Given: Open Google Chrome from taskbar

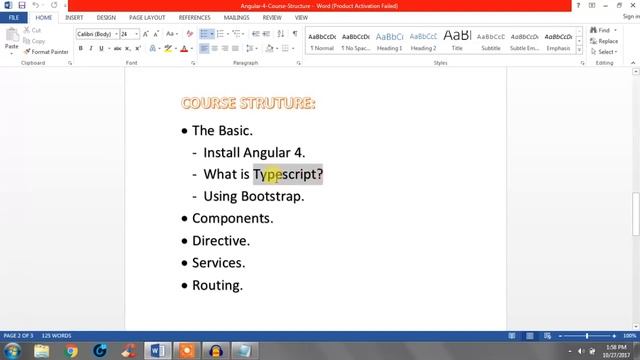Looking at the screenshot, I should (x=71, y=351).
